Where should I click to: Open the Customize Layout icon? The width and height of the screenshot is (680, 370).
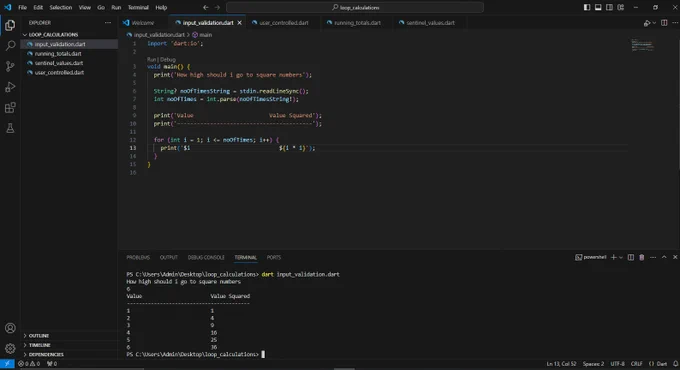[x=621, y=7]
